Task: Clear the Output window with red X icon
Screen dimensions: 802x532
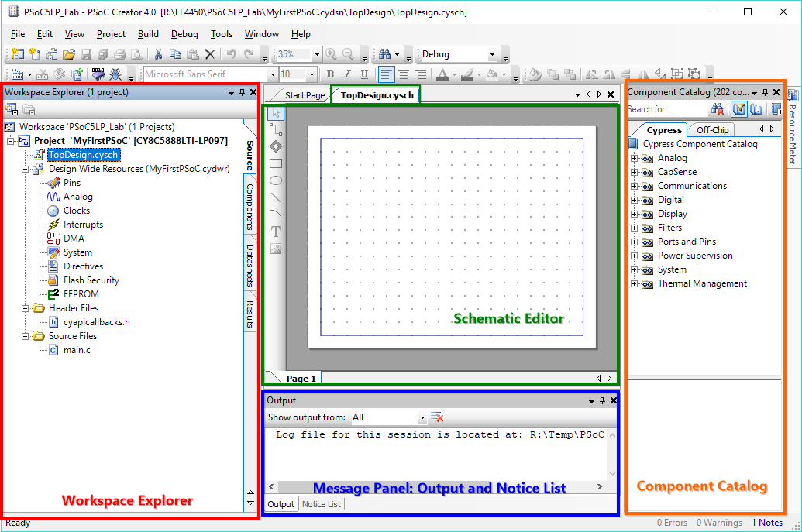Action: coord(437,417)
